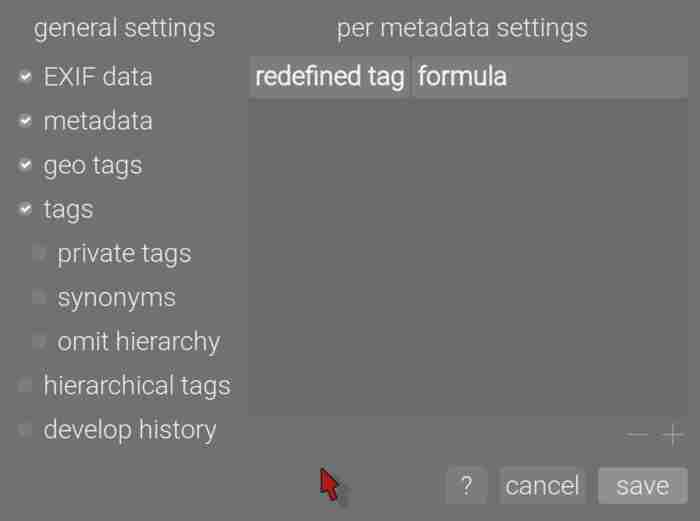Uncheck the EXIF data checkbox
This screenshot has width=700, height=521.
point(26,77)
